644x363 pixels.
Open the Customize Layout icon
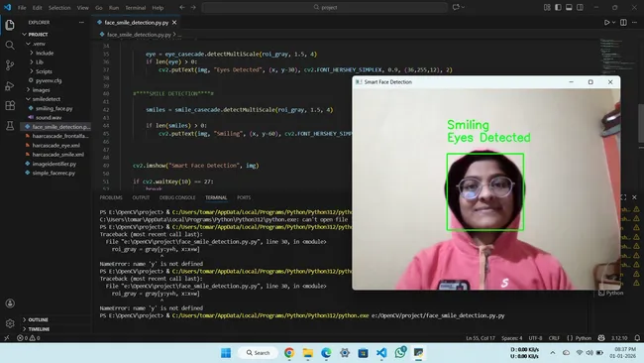click(x=547, y=7)
